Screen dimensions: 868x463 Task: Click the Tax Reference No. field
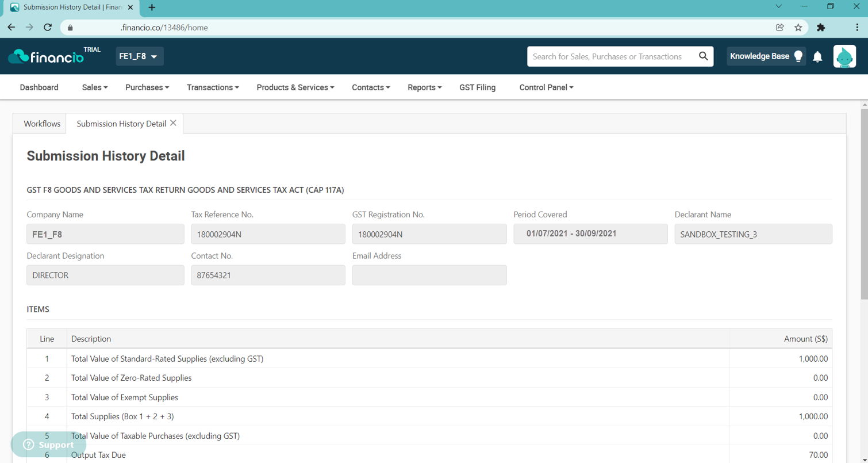(268, 234)
